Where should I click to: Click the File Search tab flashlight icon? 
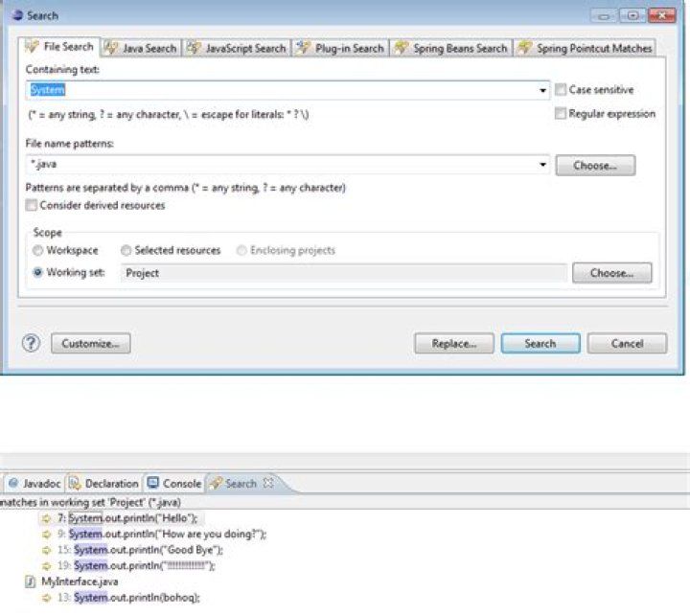point(32,46)
